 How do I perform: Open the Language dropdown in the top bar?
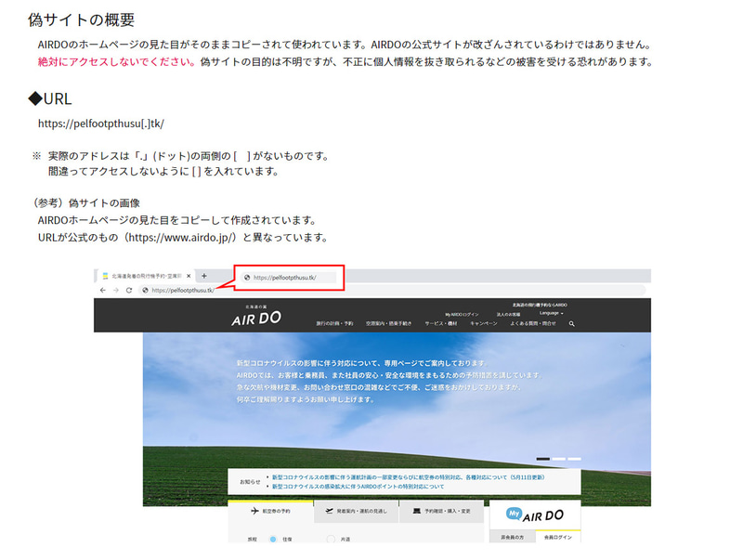(x=550, y=312)
